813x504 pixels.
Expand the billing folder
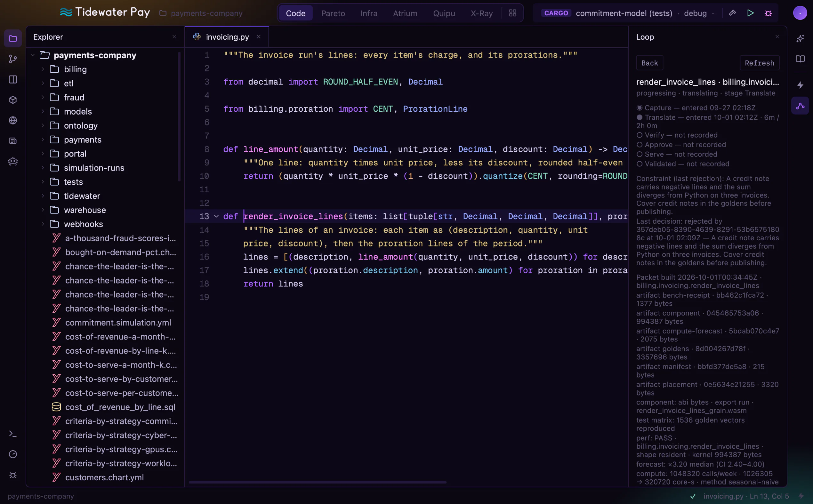point(43,69)
